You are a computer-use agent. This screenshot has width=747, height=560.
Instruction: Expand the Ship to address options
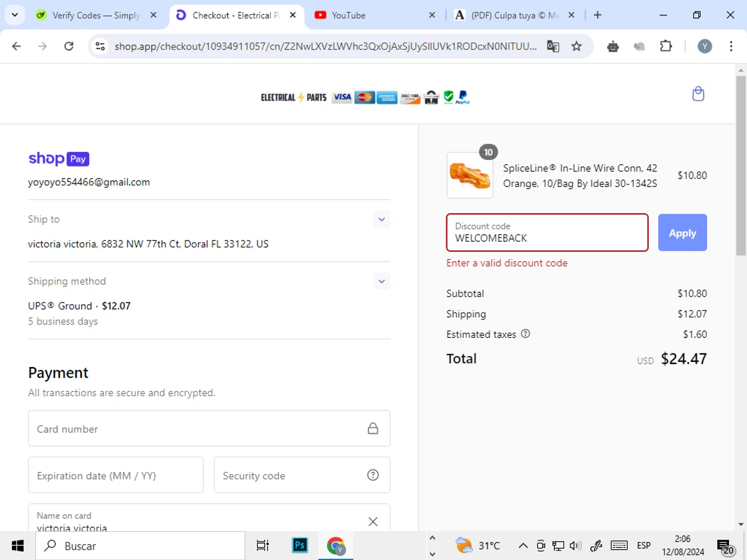(x=381, y=219)
